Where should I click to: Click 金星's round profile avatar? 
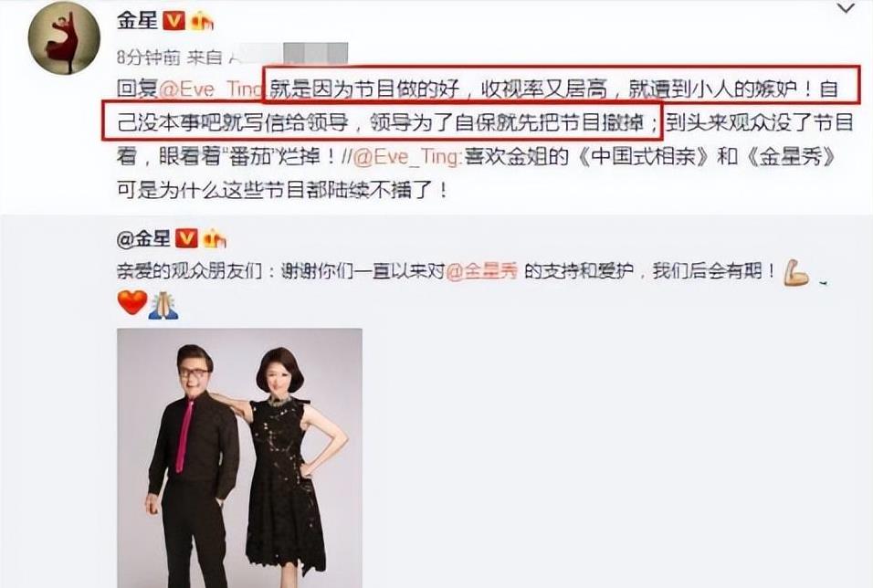point(64,37)
